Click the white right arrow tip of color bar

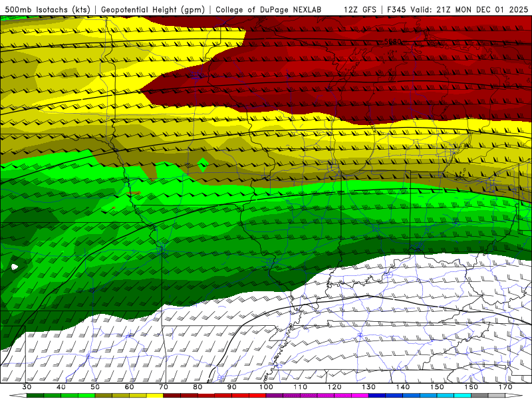(x=514, y=396)
